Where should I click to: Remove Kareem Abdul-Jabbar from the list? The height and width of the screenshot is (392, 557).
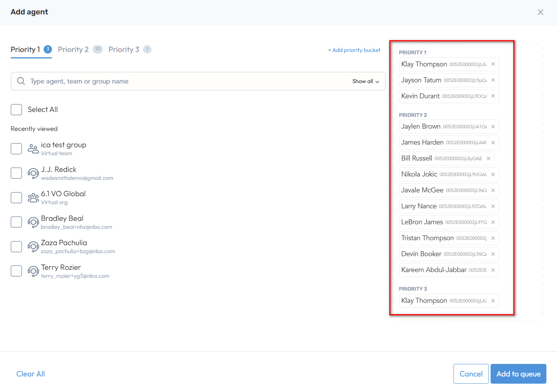tap(493, 270)
